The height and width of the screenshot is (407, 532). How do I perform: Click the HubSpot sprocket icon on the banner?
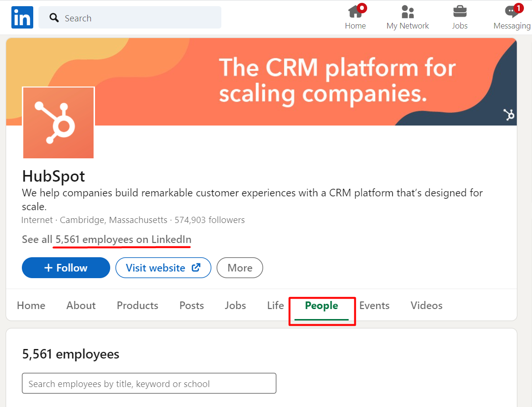click(x=509, y=115)
